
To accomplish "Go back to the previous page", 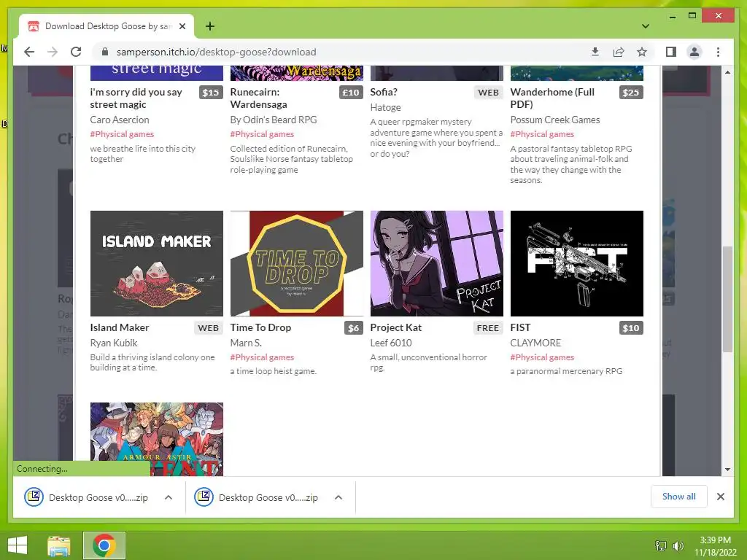I will click(x=29, y=52).
